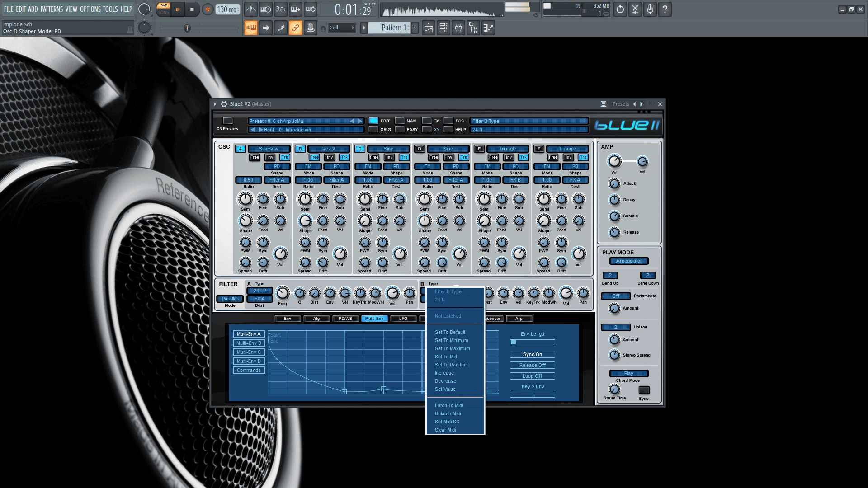Select previous preset arrow in Blue2 title bar
Image resolution: width=868 pixels, height=488 pixels.
(634, 104)
